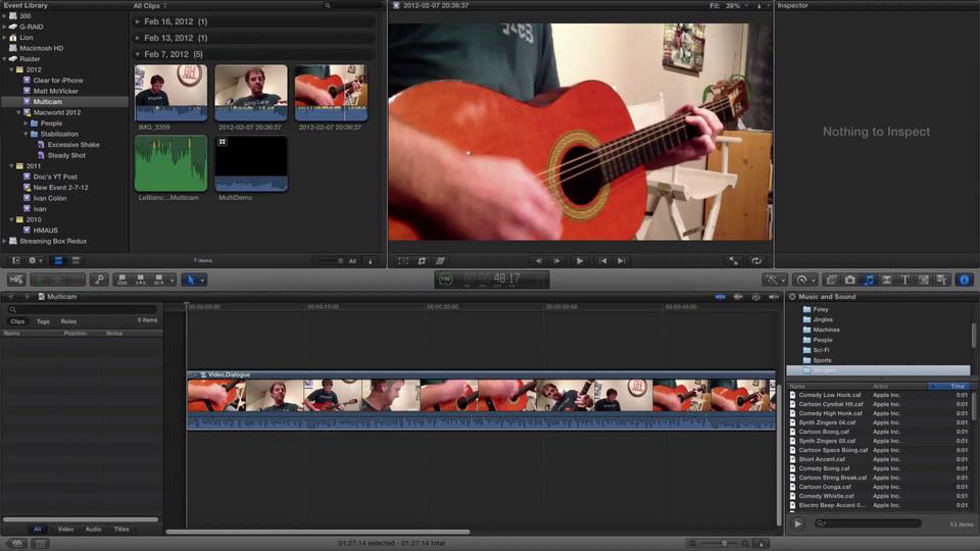Open the Titles browser T icon

pyautogui.click(x=905, y=280)
